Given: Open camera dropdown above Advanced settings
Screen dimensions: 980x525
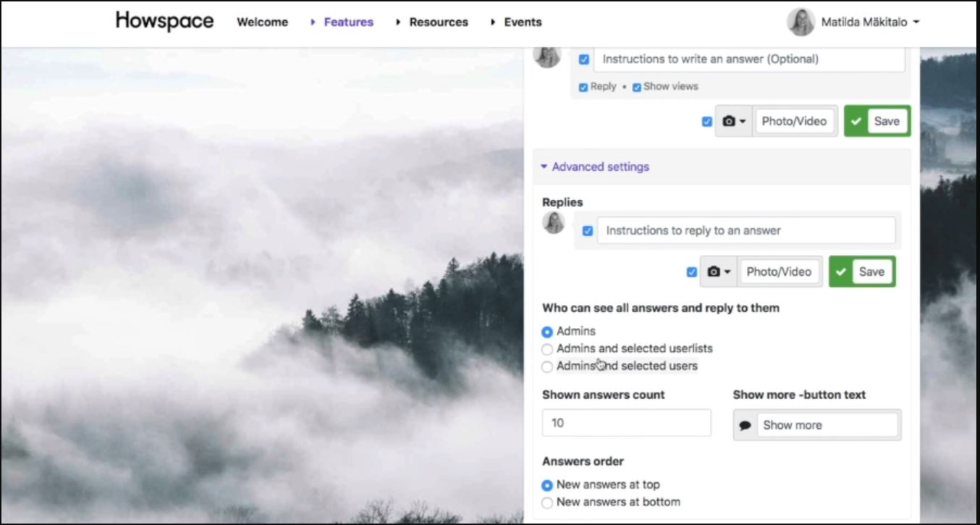Looking at the screenshot, I should [734, 122].
